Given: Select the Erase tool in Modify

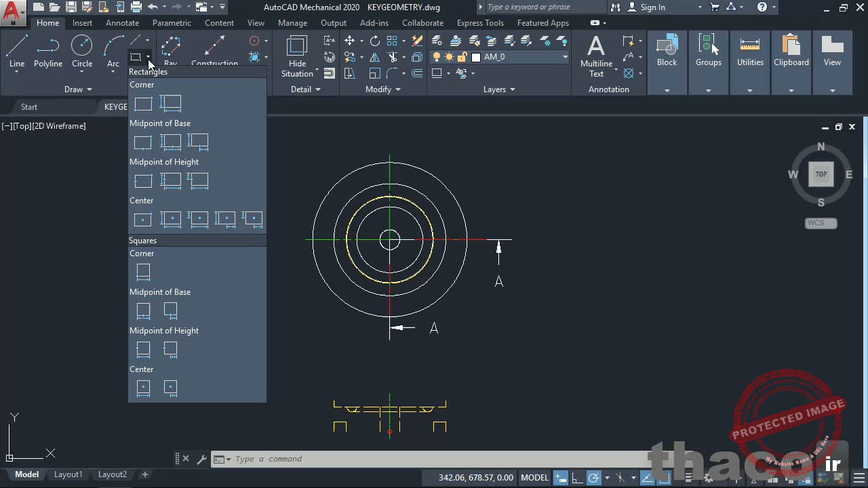Looking at the screenshot, I should pyautogui.click(x=417, y=41).
